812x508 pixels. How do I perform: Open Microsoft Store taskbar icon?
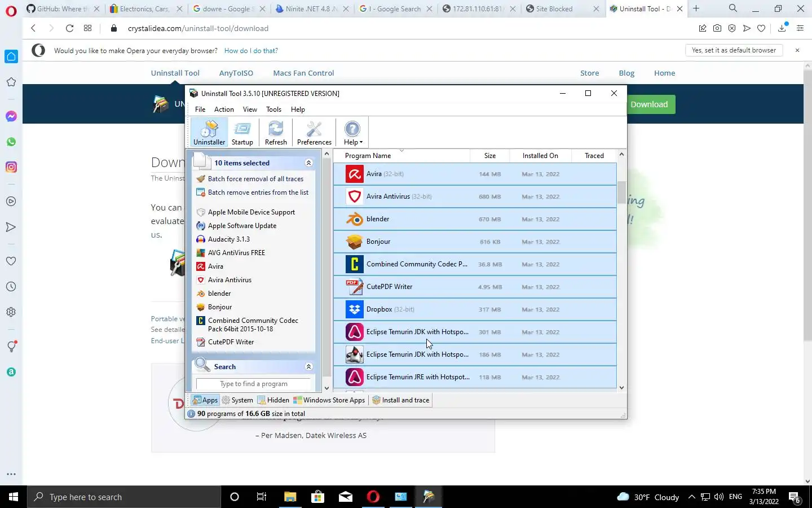coord(317,497)
